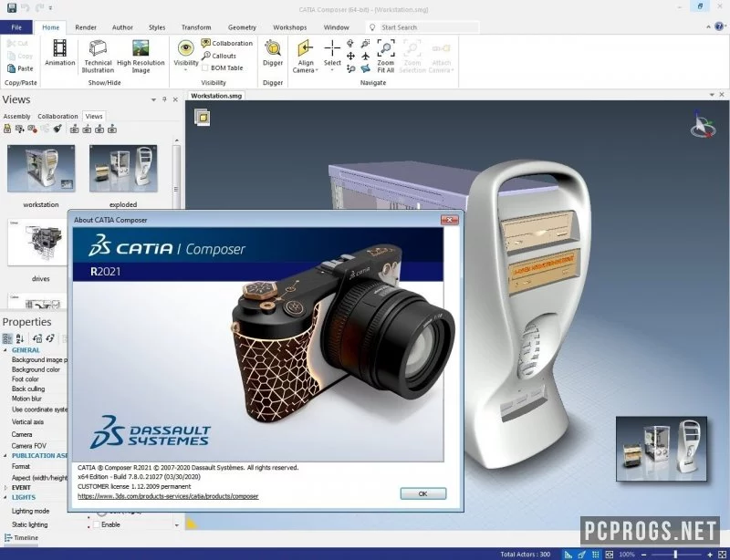Click the Align Camera icon
730x560 pixels.
click(x=305, y=48)
